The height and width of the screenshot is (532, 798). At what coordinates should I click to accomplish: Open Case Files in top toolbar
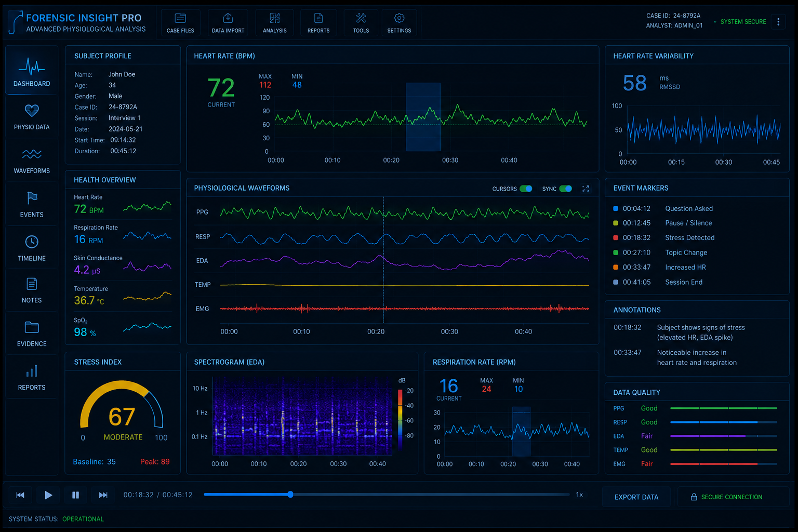180,23
